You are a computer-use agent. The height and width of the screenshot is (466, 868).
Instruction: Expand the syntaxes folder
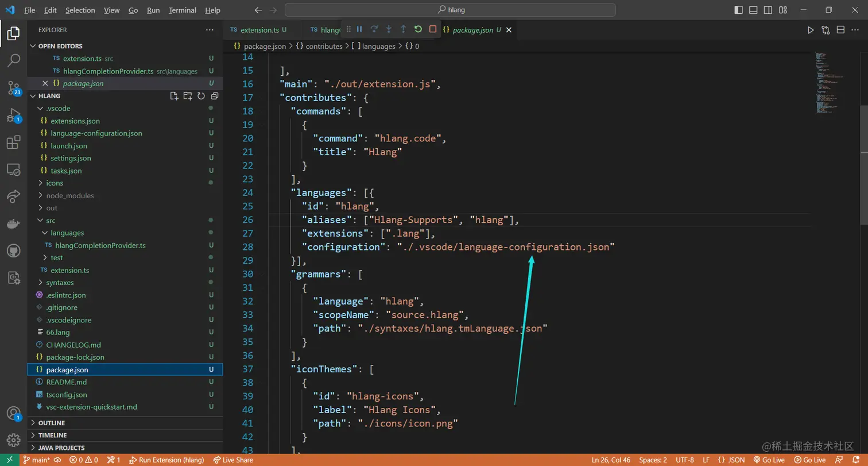[x=125, y=282]
